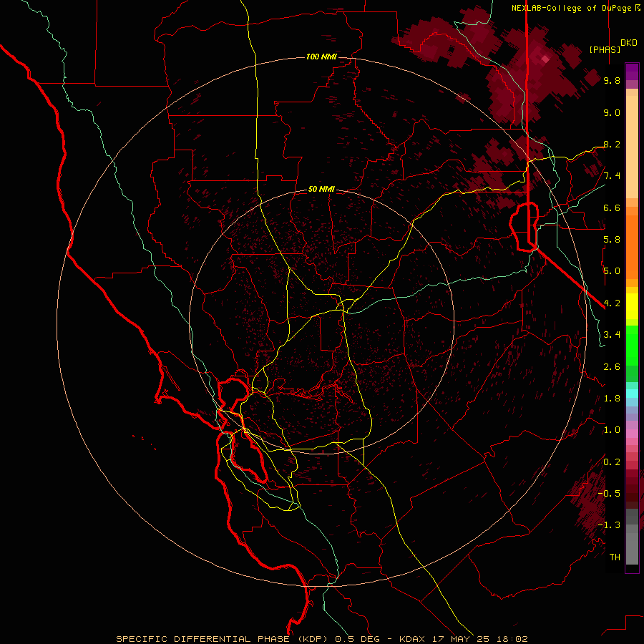Click the 1.0 legend value

[612, 430]
